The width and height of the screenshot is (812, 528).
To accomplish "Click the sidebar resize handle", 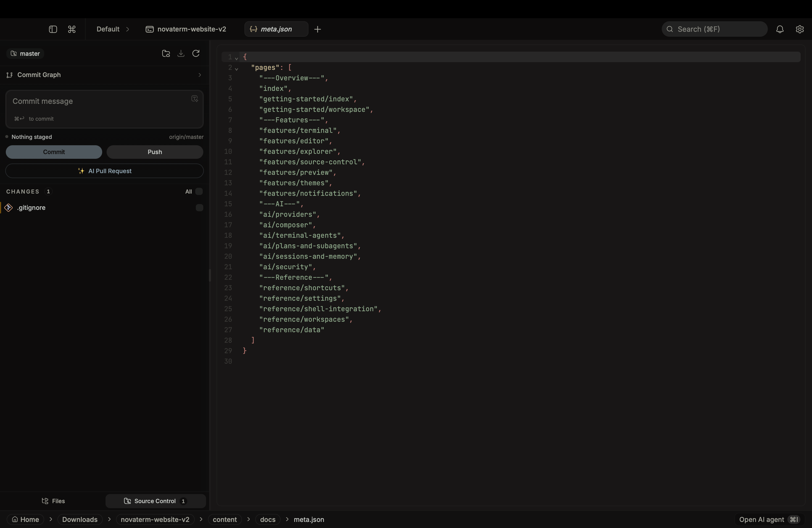I will [x=209, y=275].
